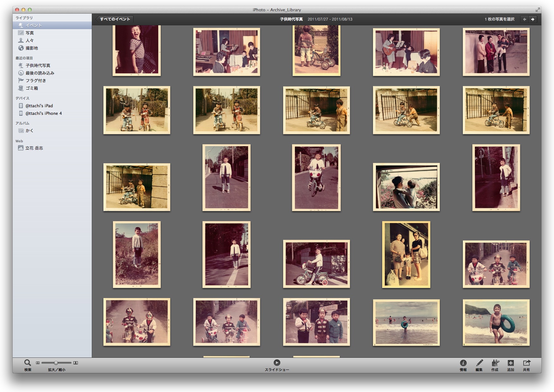
Task: Open the かく album
Action: [x=29, y=131]
